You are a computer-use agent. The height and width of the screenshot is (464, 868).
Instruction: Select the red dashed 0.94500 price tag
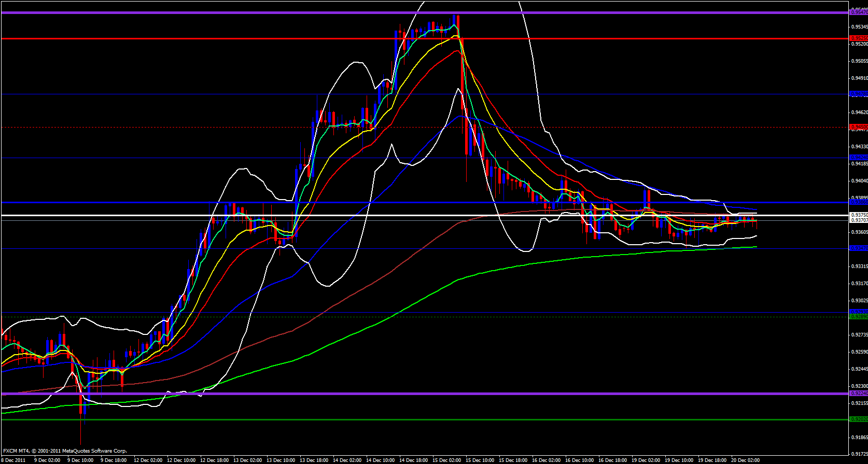tap(858, 127)
